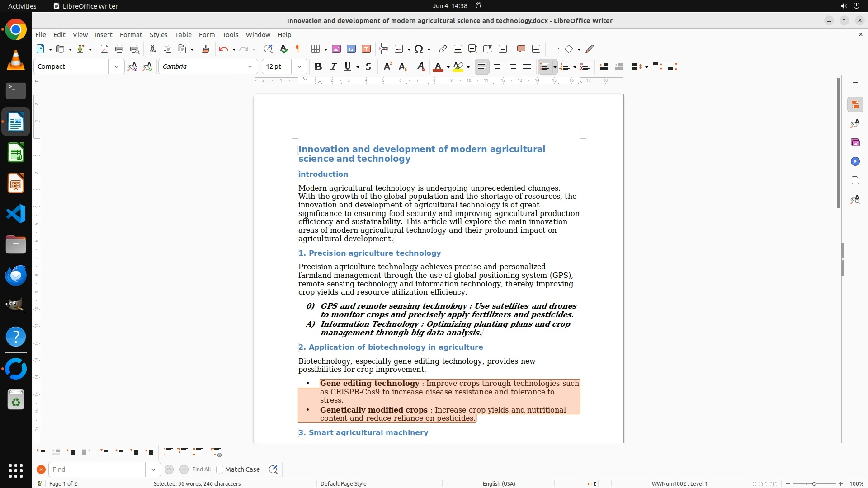Expand the 12 pt font size dropdown
Image resolution: width=868 pixels, height=488 pixels.
[x=299, y=66]
